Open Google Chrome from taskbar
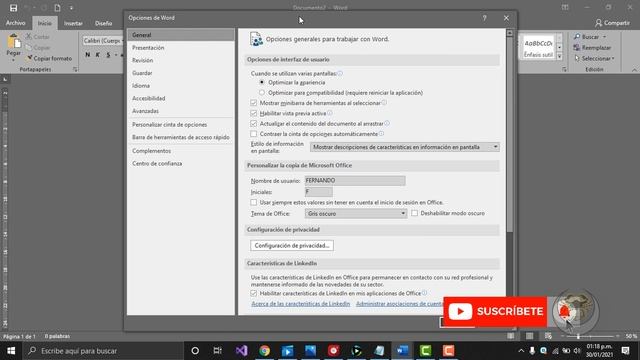Screen dimensions: 640x360 pyautogui.click(x=264, y=351)
